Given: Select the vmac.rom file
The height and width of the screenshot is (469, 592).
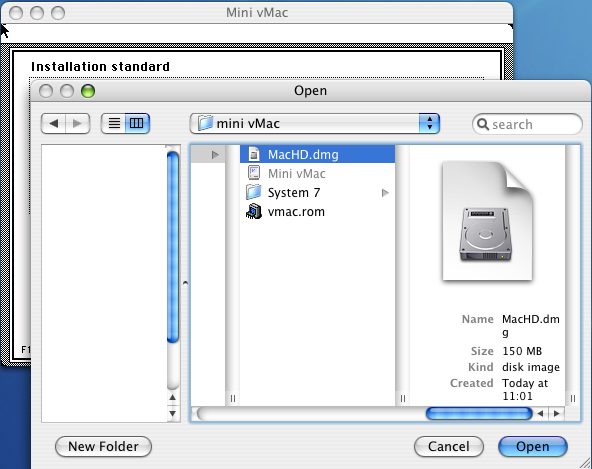Looking at the screenshot, I should tap(318, 211).
